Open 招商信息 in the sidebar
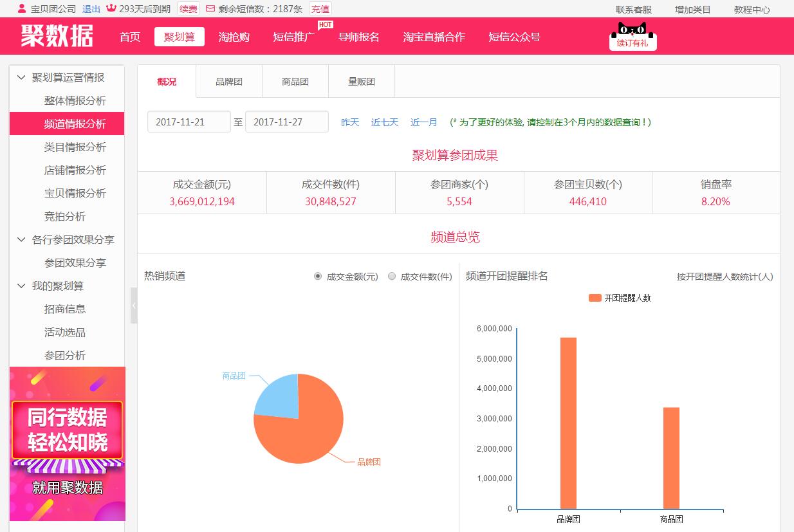Viewport: 794px width, 532px height. pyautogui.click(x=65, y=309)
